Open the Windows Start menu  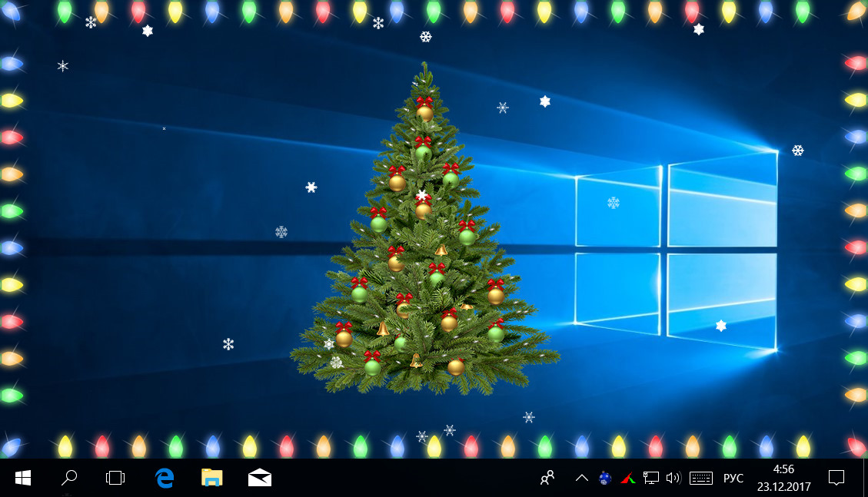(23, 478)
